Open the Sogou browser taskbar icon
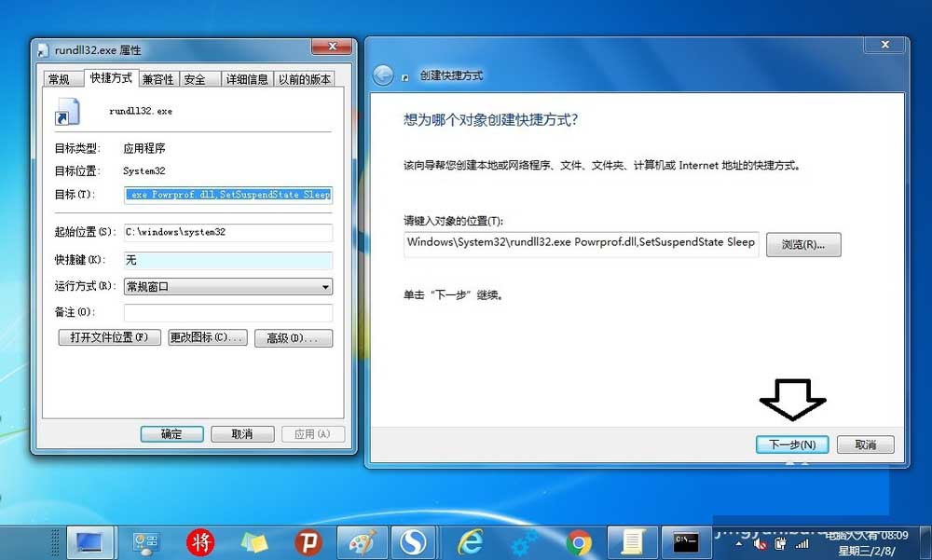932x560 pixels. click(413, 542)
